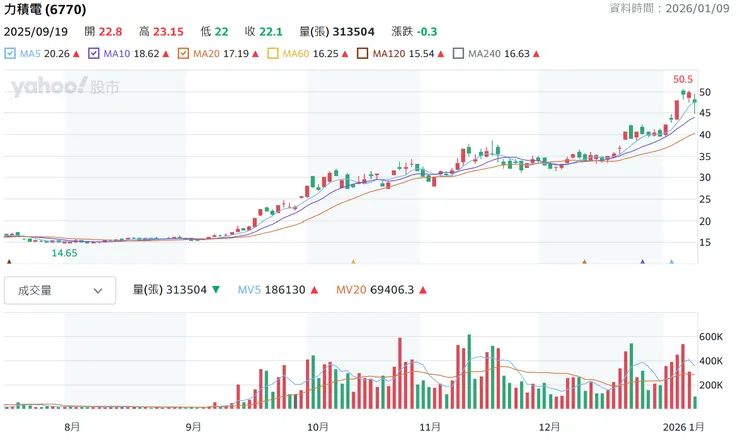
Task: Click the red up arrow beside MA240
Action: [536, 54]
